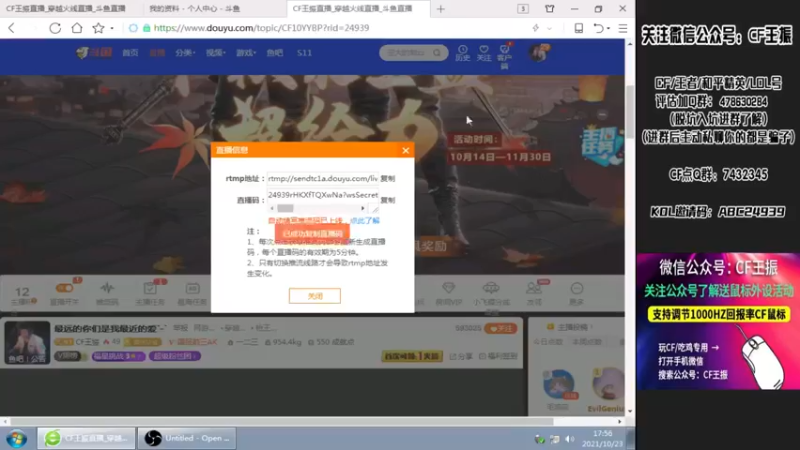Open the 客户端 client download icon

click(x=505, y=56)
